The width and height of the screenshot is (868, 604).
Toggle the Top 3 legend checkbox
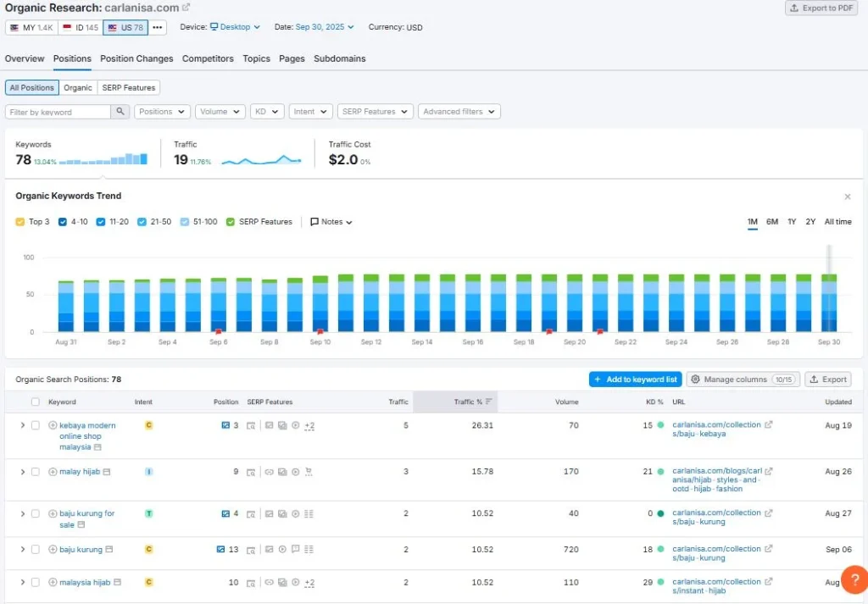coord(20,222)
